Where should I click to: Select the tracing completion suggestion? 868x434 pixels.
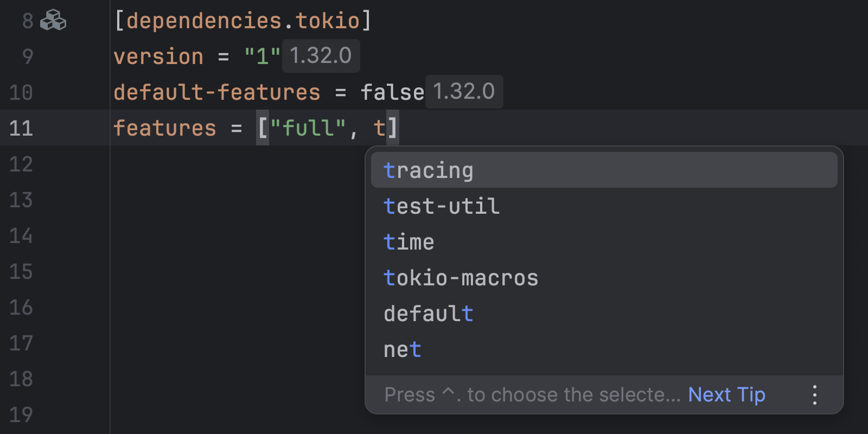[x=429, y=170]
